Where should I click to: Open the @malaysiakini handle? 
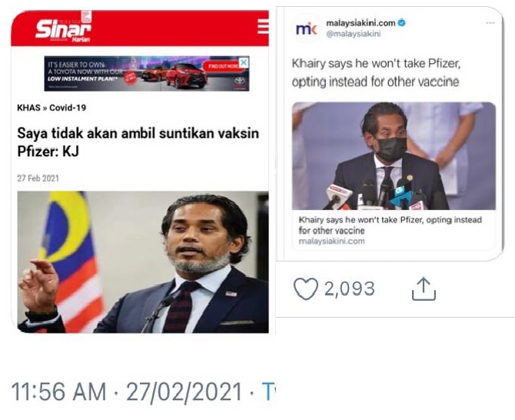coord(353,34)
